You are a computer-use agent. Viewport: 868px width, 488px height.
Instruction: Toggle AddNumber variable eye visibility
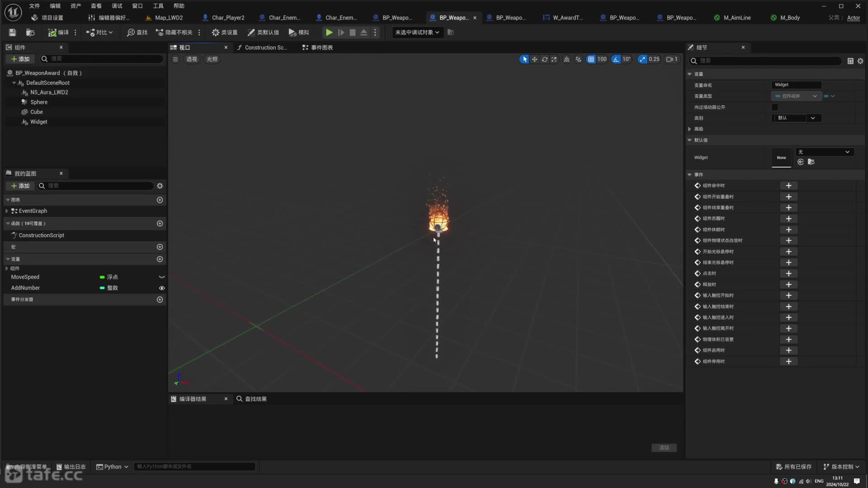161,288
